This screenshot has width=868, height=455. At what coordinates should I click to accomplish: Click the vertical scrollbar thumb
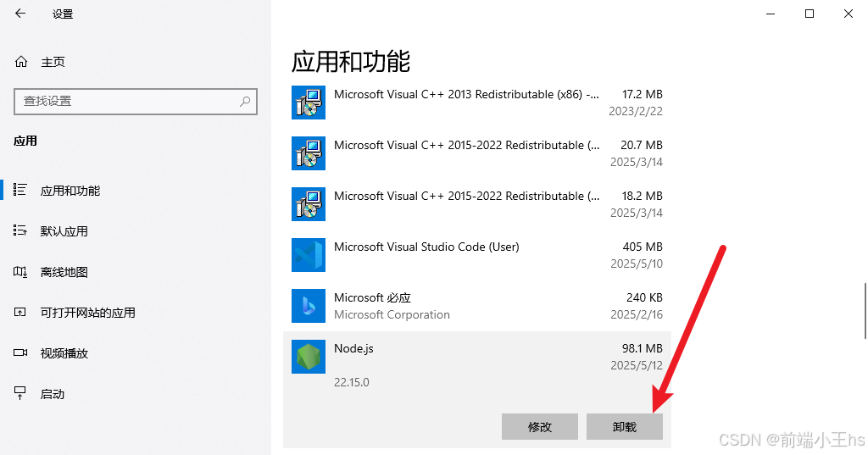(x=865, y=310)
